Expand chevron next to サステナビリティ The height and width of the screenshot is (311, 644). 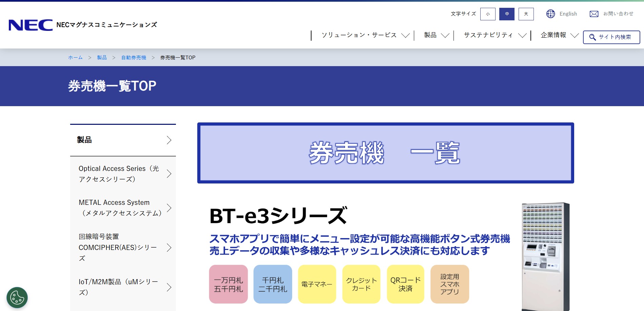[522, 35]
